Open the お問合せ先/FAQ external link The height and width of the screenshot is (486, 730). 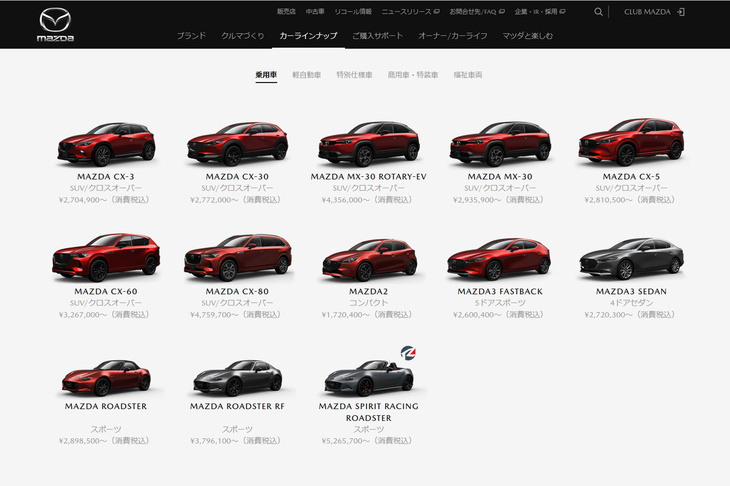[x=478, y=12]
